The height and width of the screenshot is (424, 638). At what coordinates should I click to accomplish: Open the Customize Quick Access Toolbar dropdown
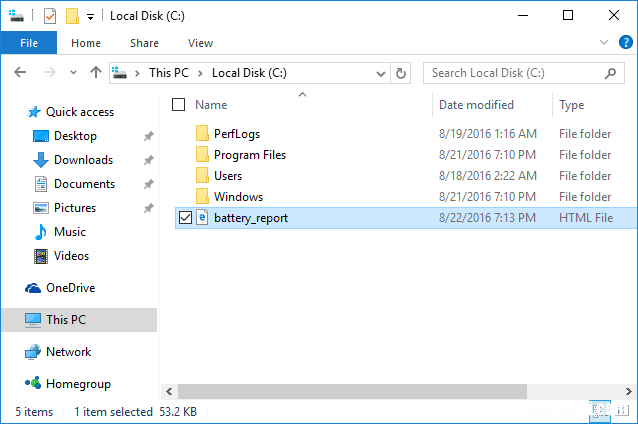[x=90, y=17]
